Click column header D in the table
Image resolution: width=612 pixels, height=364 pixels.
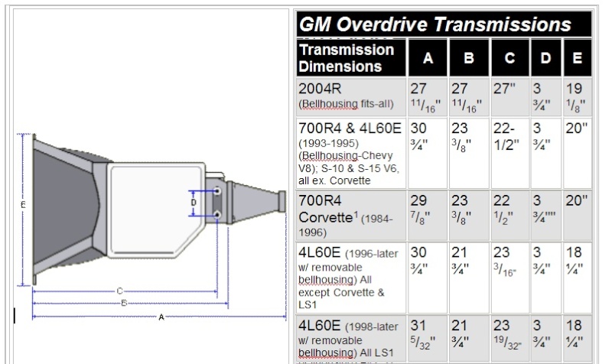pyautogui.click(x=545, y=58)
